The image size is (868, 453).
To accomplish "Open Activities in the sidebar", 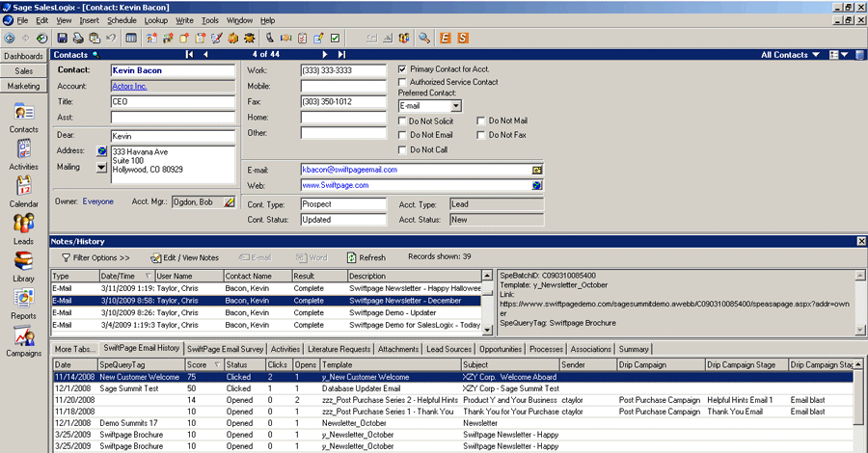I will 24,155.
